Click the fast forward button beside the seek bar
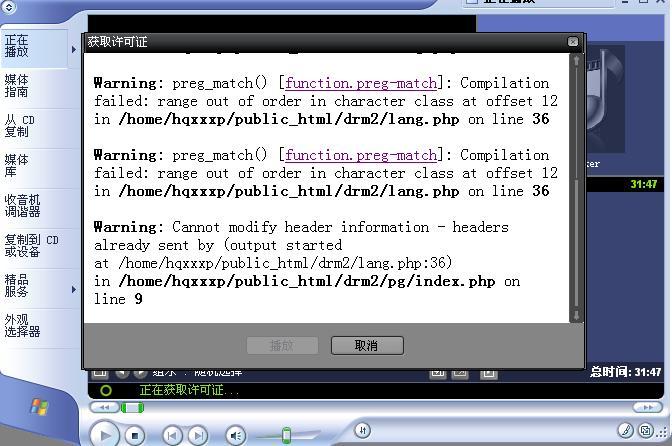672x446 pixels. [x=648, y=407]
